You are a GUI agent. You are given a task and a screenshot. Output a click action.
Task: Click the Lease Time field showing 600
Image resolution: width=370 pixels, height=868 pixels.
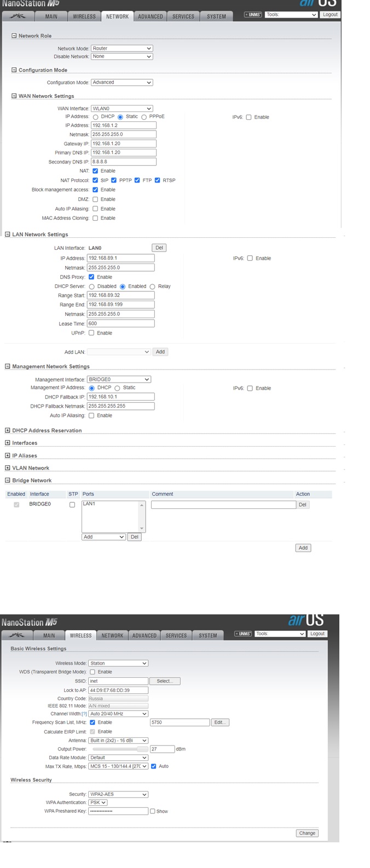click(x=120, y=324)
